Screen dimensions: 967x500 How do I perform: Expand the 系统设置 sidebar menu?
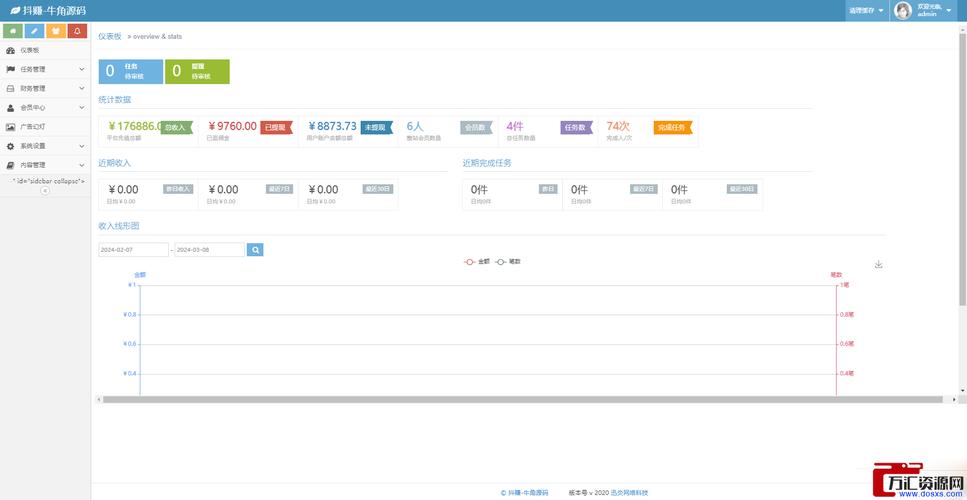45,146
